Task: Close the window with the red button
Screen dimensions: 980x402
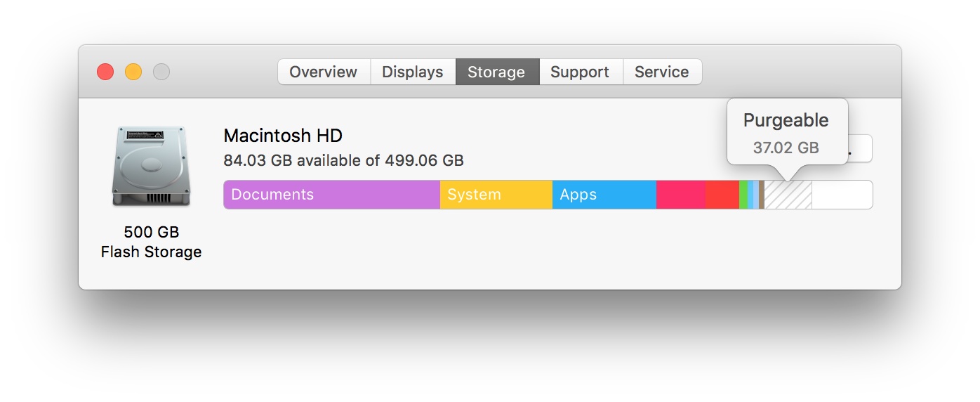Action: [x=105, y=72]
